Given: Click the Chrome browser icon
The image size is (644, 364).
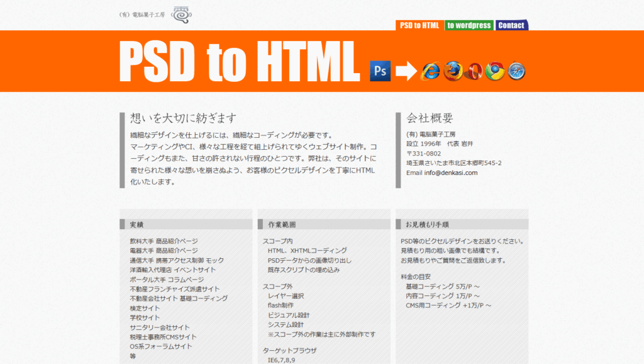Looking at the screenshot, I should 495,71.
